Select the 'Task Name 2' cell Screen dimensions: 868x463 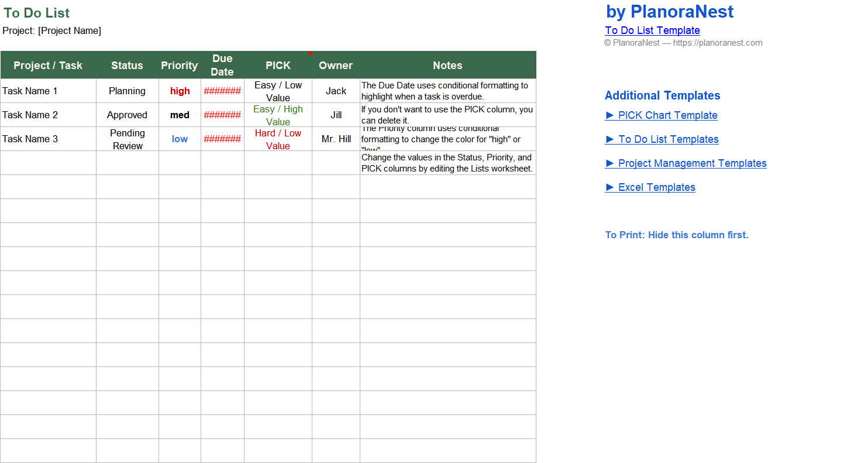[x=48, y=115]
